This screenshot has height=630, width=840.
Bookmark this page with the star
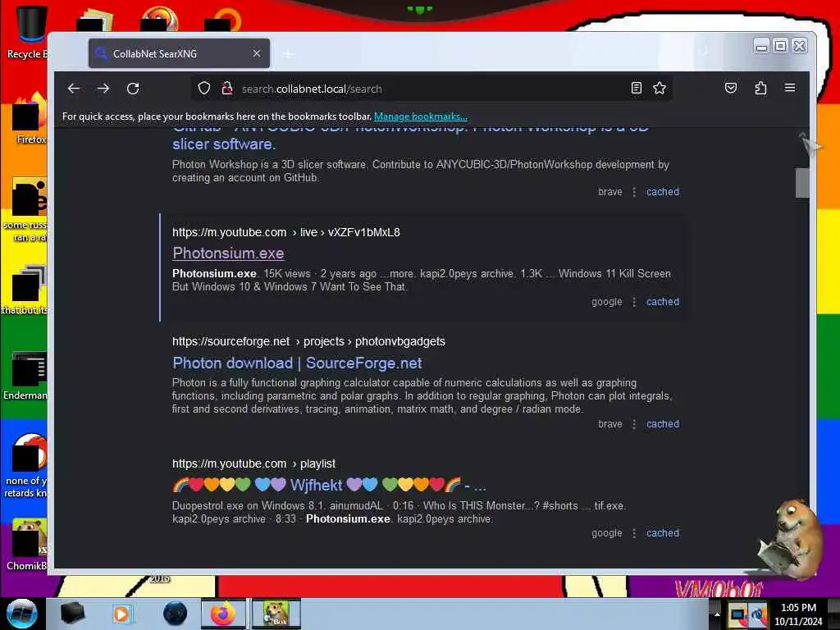pyautogui.click(x=660, y=88)
